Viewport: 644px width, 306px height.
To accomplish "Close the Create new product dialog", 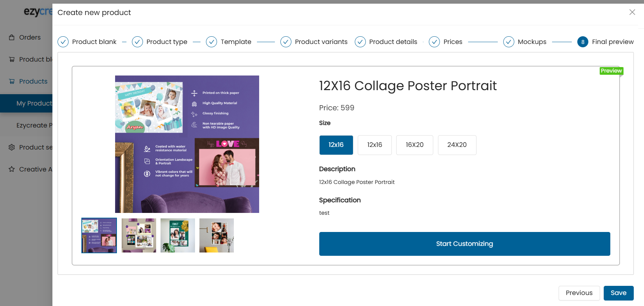I will coord(632,12).
